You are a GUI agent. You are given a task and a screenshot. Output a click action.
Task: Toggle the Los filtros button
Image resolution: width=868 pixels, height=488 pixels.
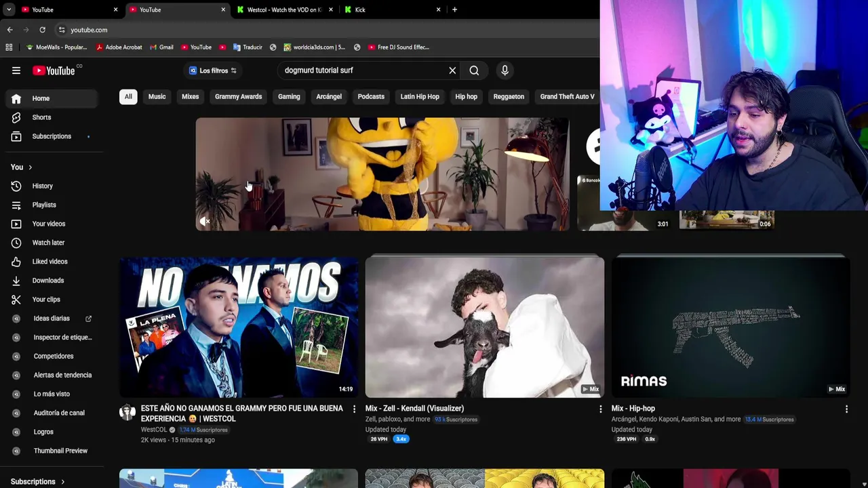(212, 70)
